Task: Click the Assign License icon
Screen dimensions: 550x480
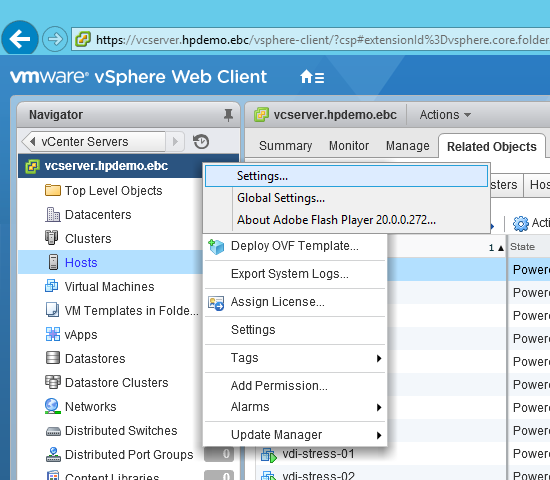Action: tap(216, 303)
